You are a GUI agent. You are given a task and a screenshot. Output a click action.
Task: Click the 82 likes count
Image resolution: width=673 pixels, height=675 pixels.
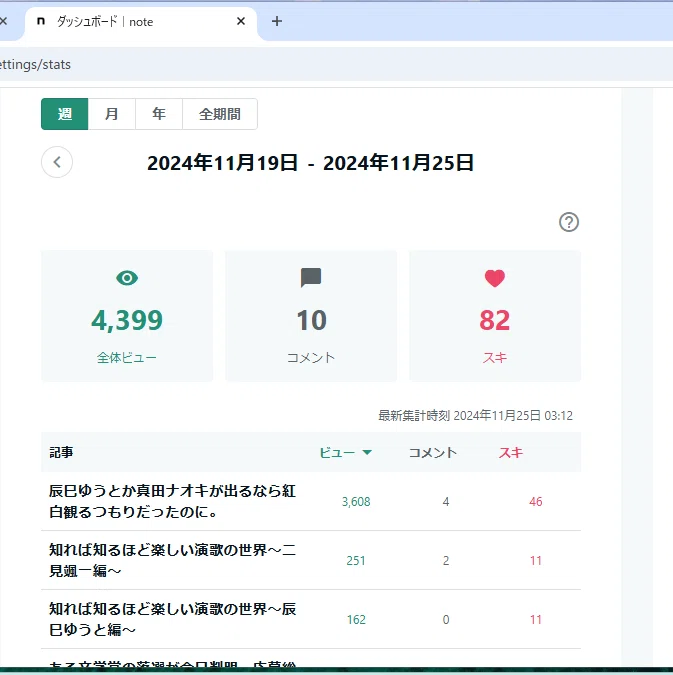pyautogui.click(x=495, y=320)
